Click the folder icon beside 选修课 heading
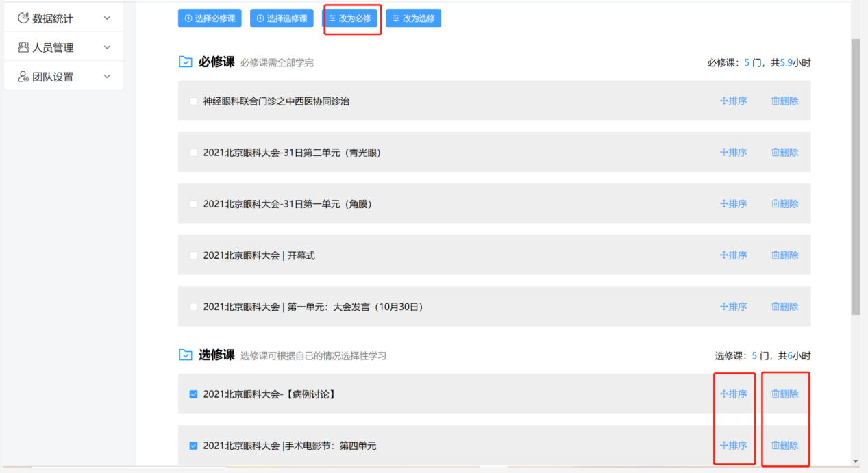The width and height of the screenshot is (868, 473). pos(186,355)
